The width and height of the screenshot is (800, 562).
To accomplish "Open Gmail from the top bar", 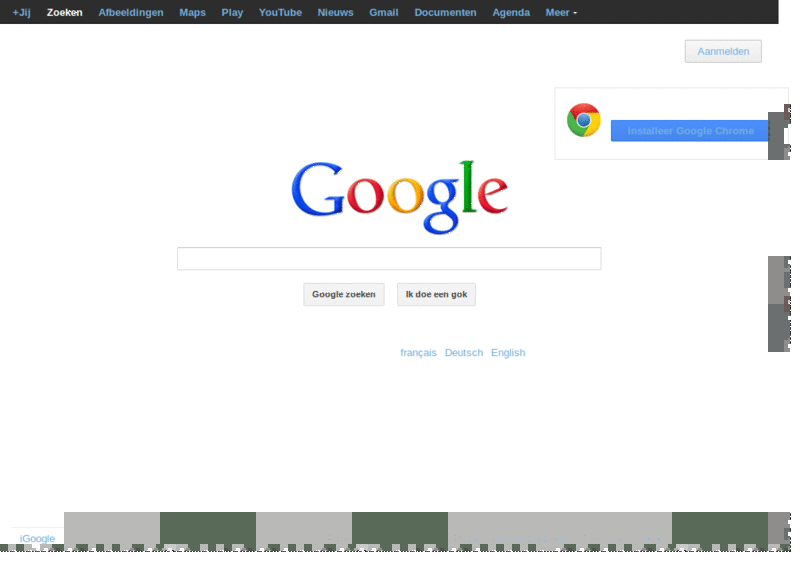I will 384,12.
